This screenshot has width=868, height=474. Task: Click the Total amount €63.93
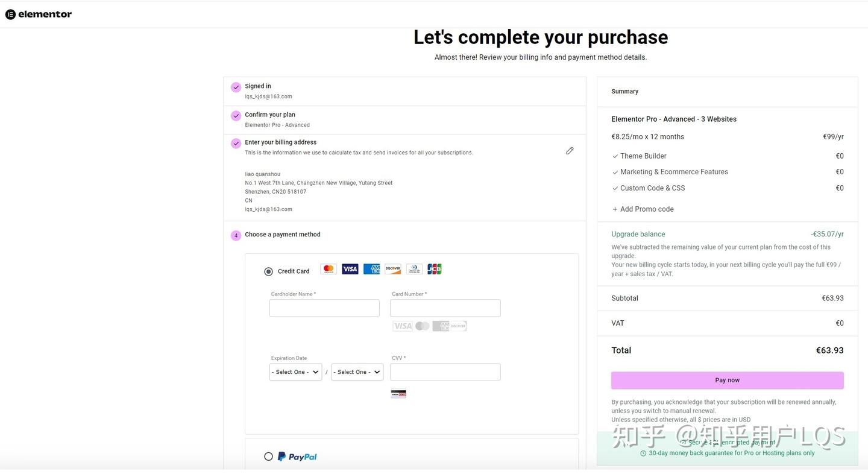pos(830,350)
